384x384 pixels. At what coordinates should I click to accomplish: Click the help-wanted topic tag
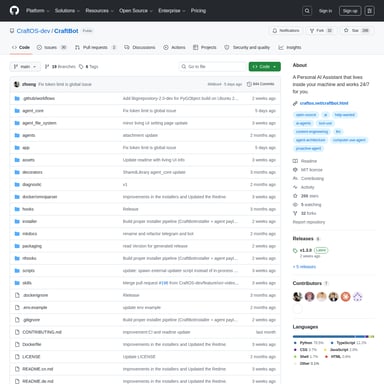click(x=344, y=115)
